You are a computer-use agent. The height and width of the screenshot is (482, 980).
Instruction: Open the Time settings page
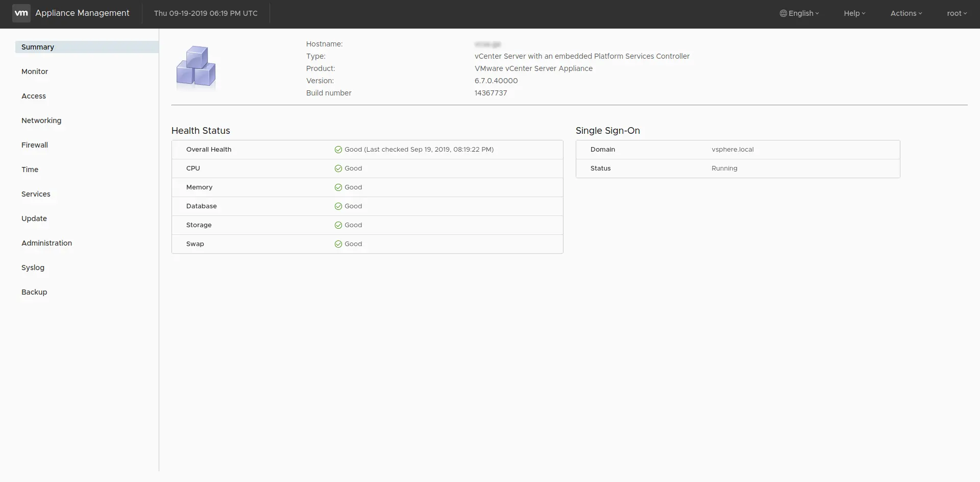[x=30, y=170]
